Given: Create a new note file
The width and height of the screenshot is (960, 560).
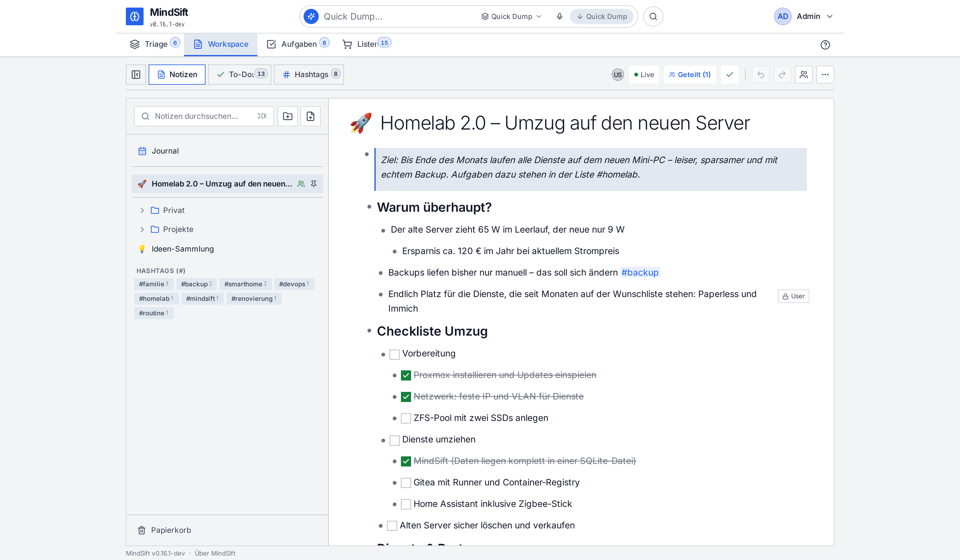Looking at the screenshot, I should click(311, 116).
